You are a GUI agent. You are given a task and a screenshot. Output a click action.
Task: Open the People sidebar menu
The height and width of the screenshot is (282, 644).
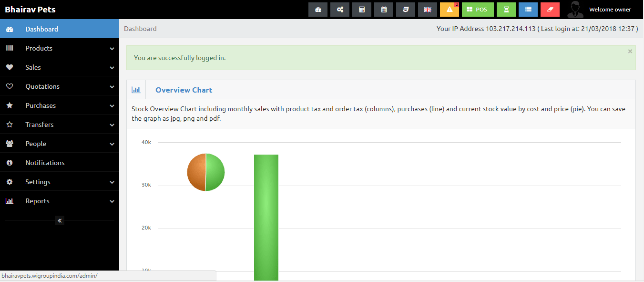(x=60, y=143)
